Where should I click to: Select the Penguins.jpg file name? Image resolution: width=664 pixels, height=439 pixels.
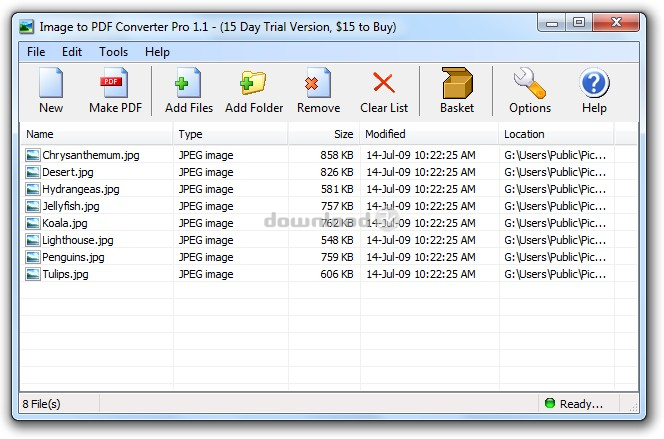(73, 257)
